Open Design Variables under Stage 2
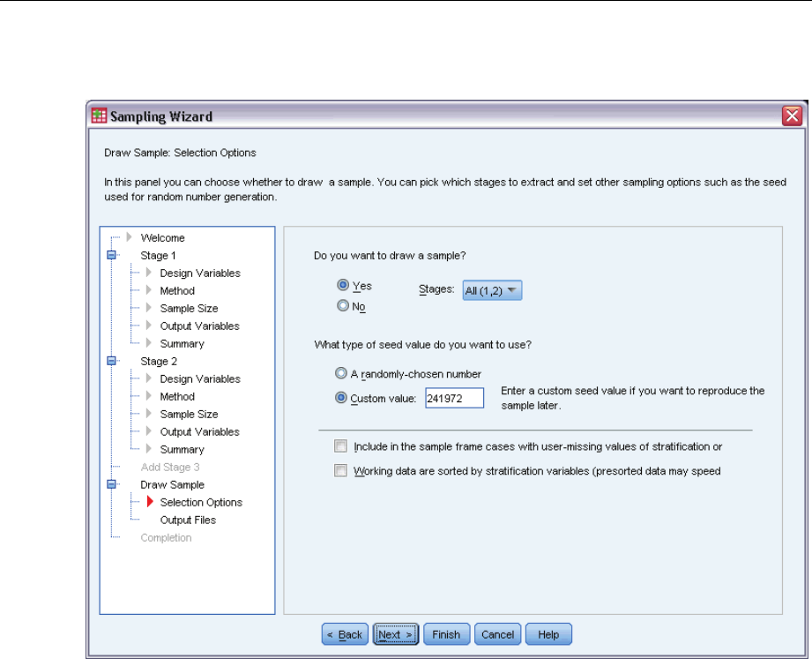Image resolution: width=812 pixels, height=659 pixels. click(x=200, y=378)
